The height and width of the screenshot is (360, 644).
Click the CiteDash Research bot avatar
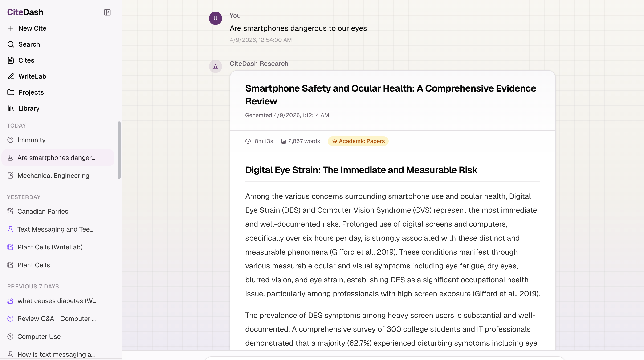point(215,66)
